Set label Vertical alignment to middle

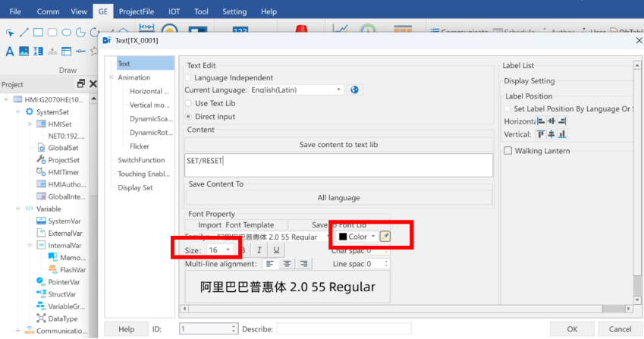pos(551,134)
